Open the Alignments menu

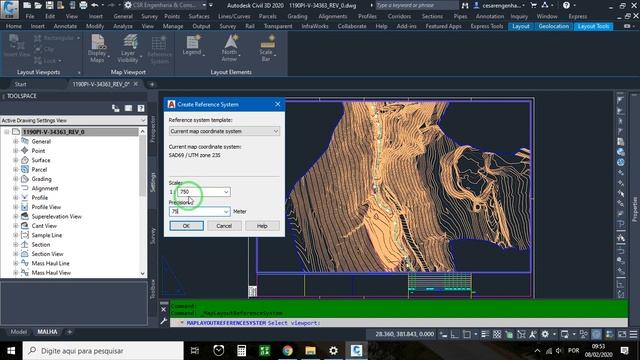[x=333, y=16]
